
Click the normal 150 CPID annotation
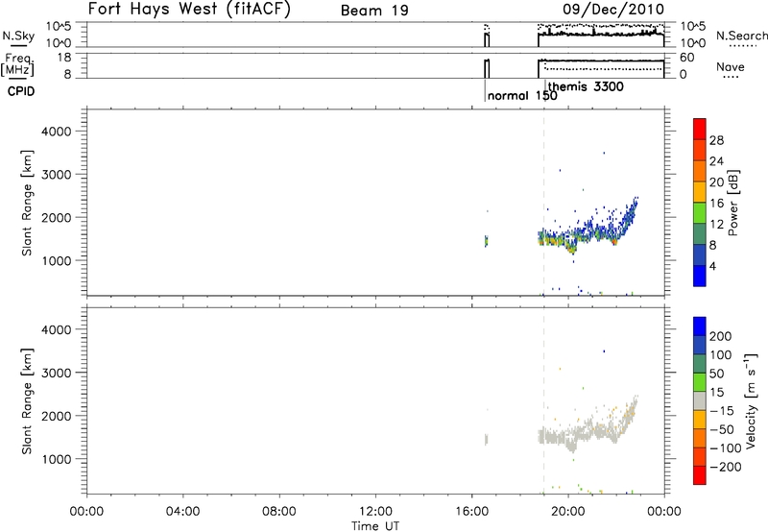pos(522,95)
